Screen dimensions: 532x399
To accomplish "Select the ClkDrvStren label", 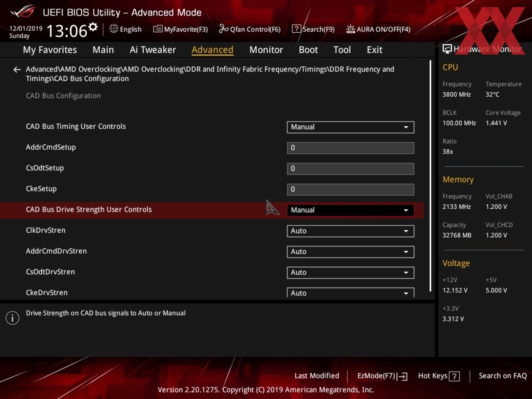I will [x=46, y=230].
